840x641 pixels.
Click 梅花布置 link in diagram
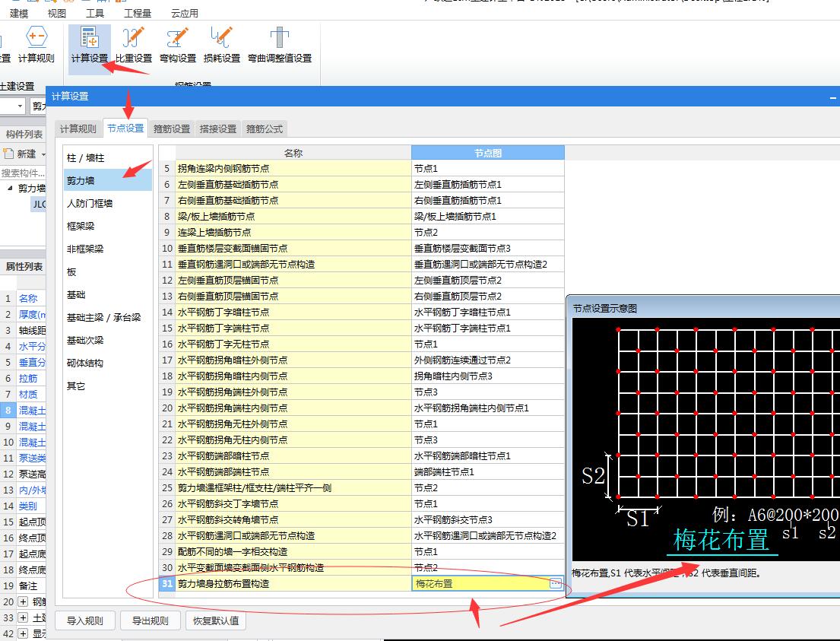[721, 539]
